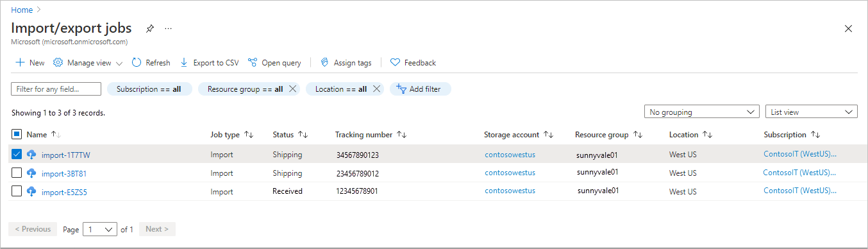Uncheck the import-1T7TW row checkbox
This screenshot has width=868, height=249.
tap(17, 154)
